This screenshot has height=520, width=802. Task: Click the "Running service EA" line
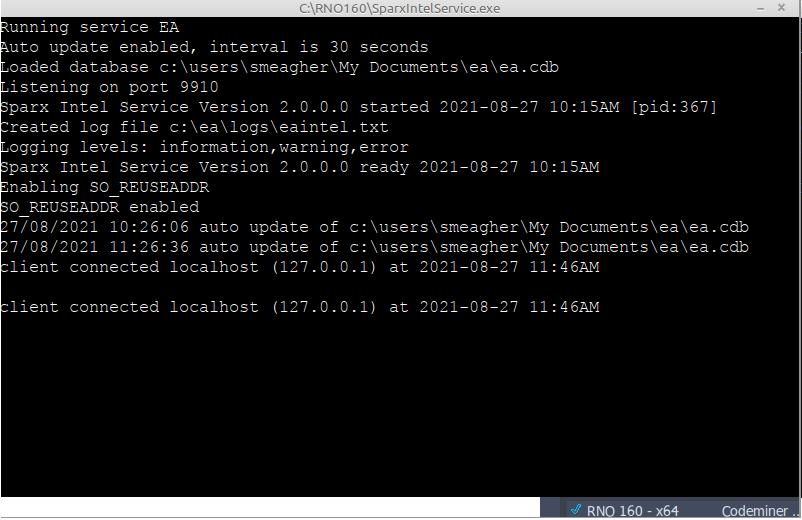tap(89, 27)
